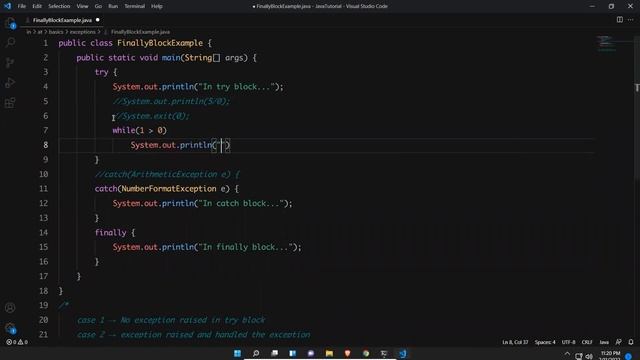Open the Selection menu

(59, 6)
